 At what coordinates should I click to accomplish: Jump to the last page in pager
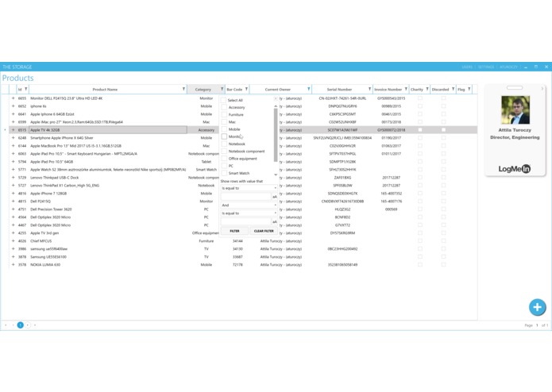point(35,325)
